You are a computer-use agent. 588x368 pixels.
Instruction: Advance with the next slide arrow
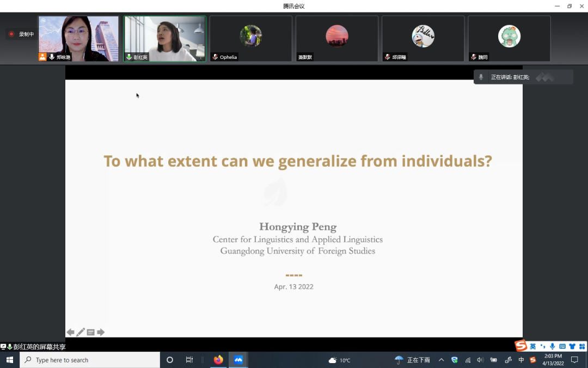(x=101, y=333)
